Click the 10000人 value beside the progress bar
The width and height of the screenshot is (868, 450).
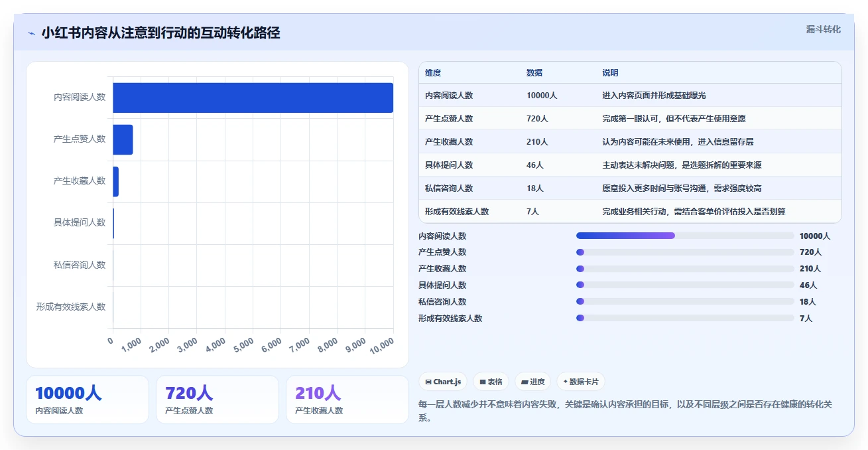(x=815, y=236)
